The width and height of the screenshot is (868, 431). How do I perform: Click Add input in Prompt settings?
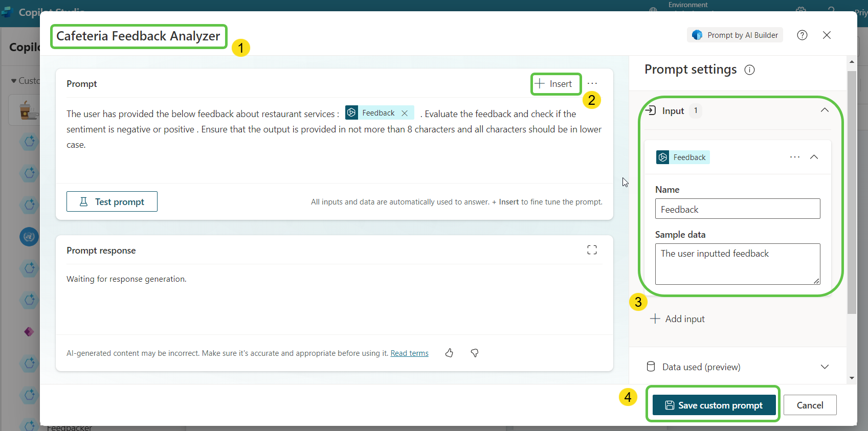coord(678,319)
